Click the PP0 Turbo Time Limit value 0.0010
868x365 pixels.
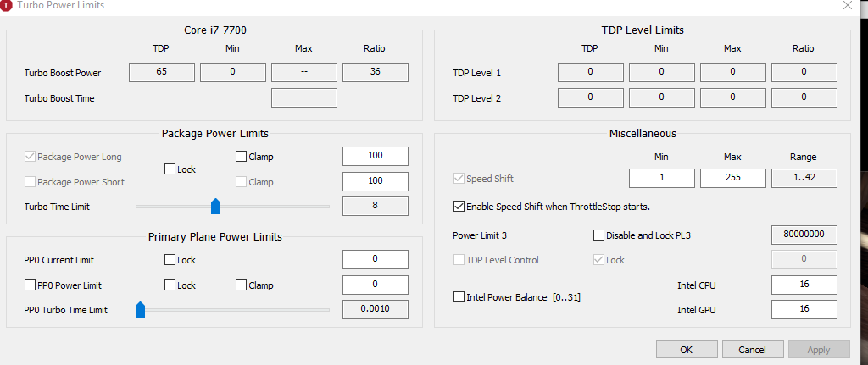376,310
